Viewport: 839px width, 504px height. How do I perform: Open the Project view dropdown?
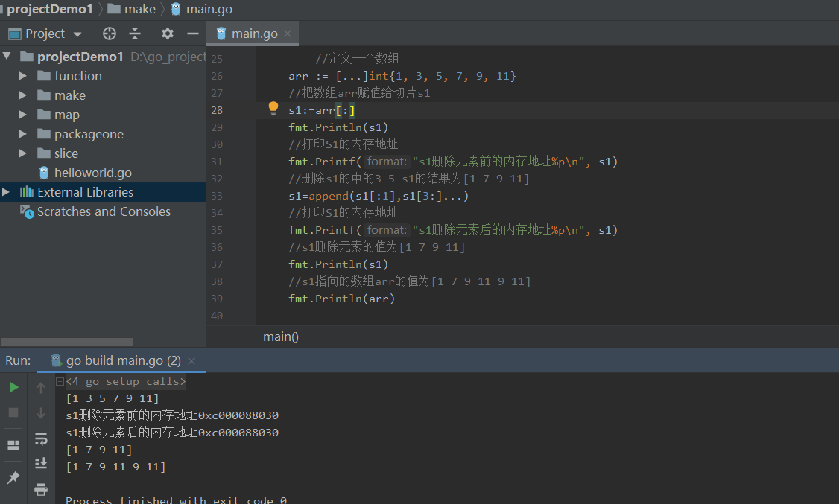(77, 34)
